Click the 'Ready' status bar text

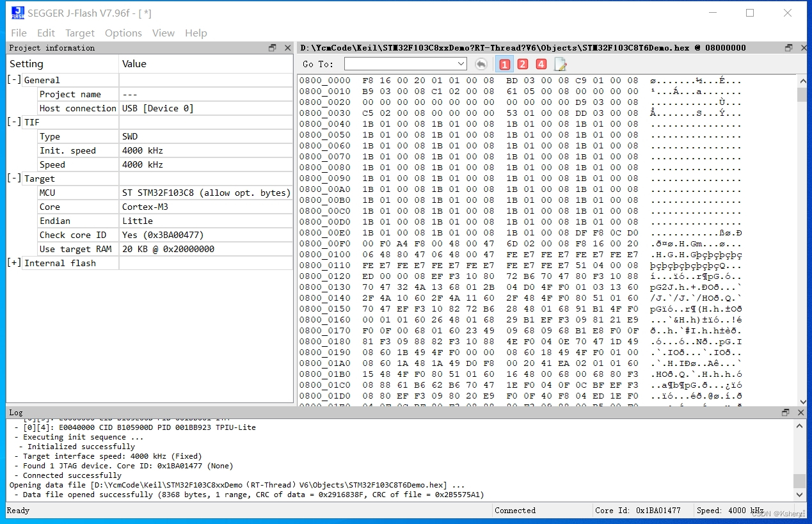click(x=18, y=511)
